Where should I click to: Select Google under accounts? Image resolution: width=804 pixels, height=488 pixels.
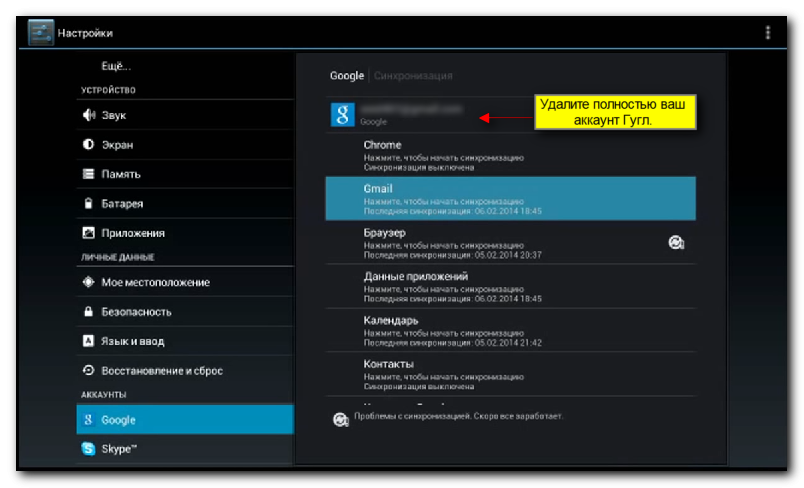(185, 419)
